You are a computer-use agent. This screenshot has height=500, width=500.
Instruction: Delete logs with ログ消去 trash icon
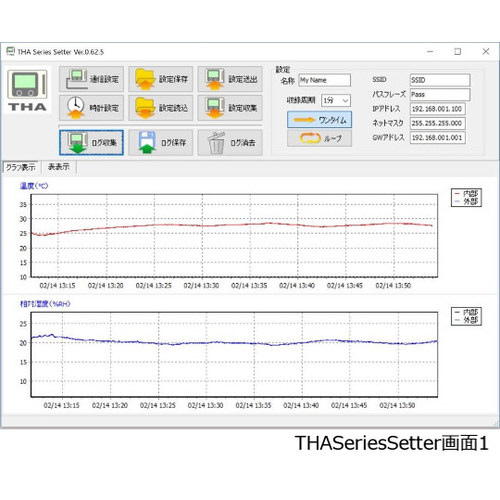click(x=230, y=143)
